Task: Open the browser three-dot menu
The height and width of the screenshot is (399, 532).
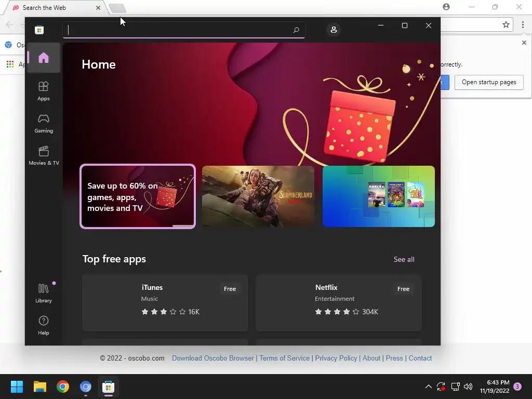Action: pos(523,24)
